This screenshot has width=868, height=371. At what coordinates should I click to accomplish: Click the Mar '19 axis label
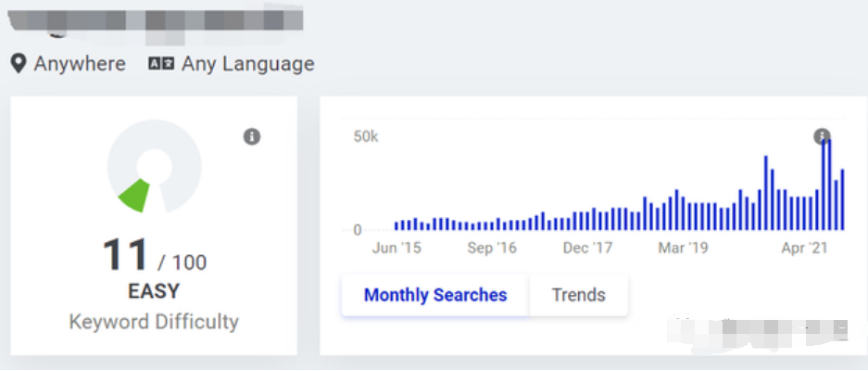(x=683, y=248)
